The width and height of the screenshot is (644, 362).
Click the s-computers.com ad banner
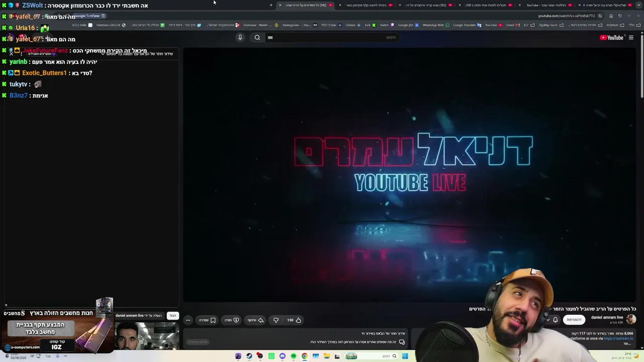click(x=56, y=330)
